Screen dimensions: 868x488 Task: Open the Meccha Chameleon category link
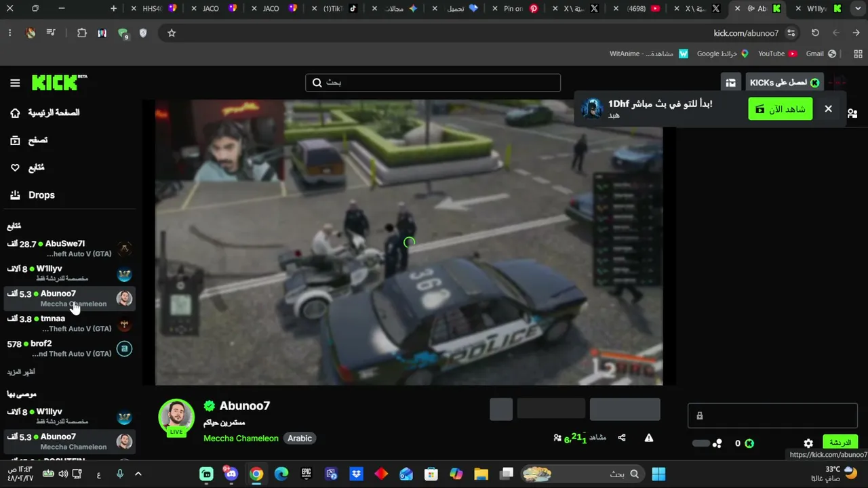(x=241, y=439)
